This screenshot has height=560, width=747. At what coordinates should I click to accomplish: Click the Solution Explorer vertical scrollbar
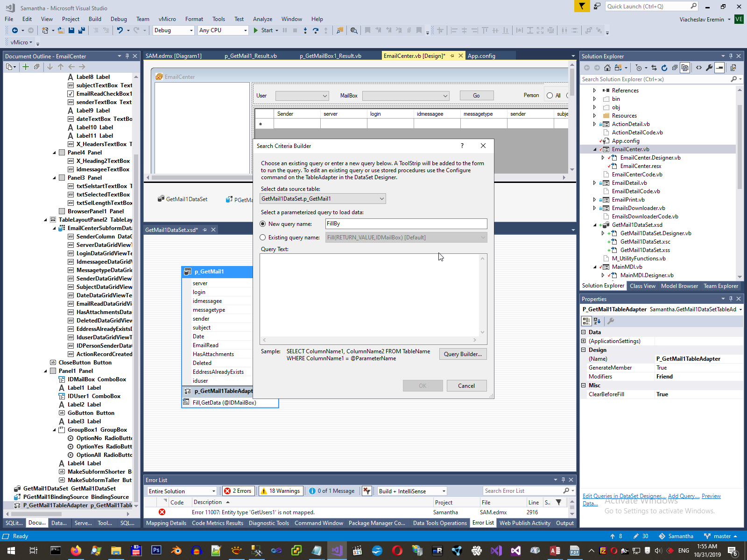pyautogui.click(x=740, y=183)
